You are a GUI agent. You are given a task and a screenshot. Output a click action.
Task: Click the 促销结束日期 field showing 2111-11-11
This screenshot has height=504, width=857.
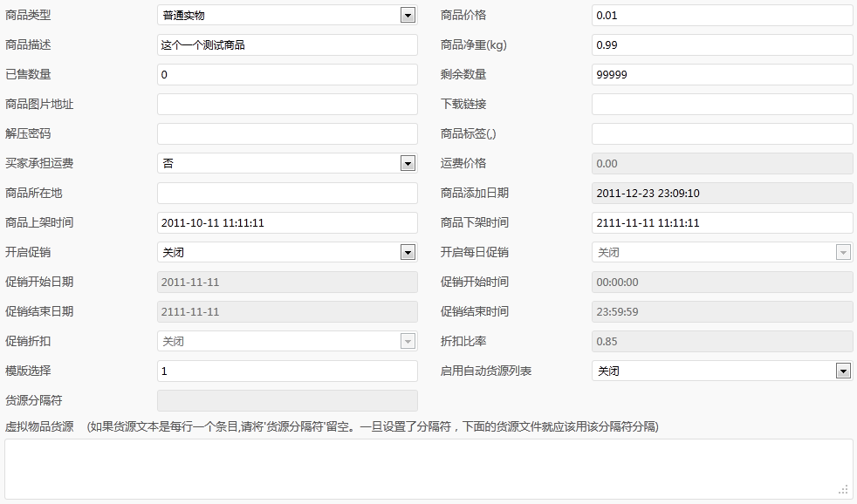287,312
